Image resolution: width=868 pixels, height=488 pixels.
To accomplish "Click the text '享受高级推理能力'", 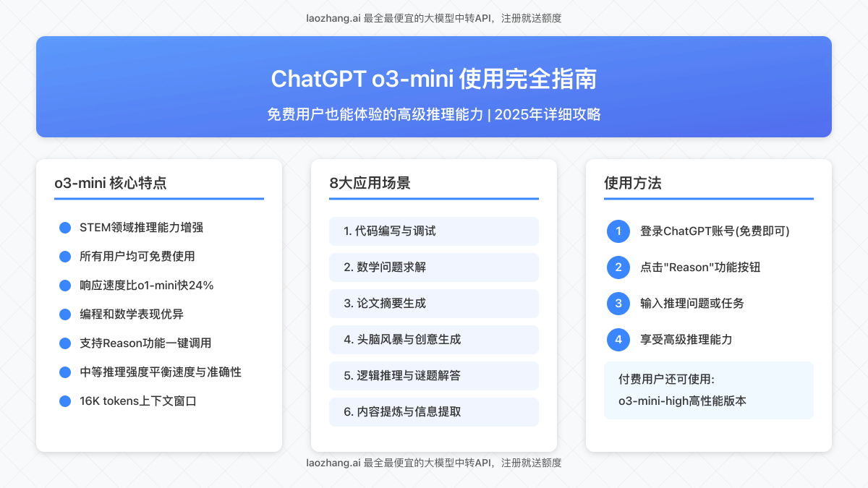I will (x=686, y=340).
